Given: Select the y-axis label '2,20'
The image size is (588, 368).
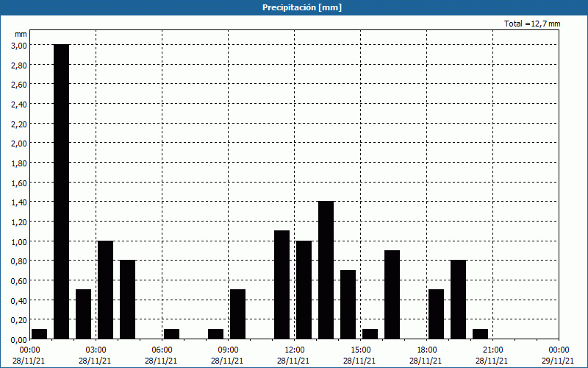Looking at the screenshot, I should coord(20,124).
